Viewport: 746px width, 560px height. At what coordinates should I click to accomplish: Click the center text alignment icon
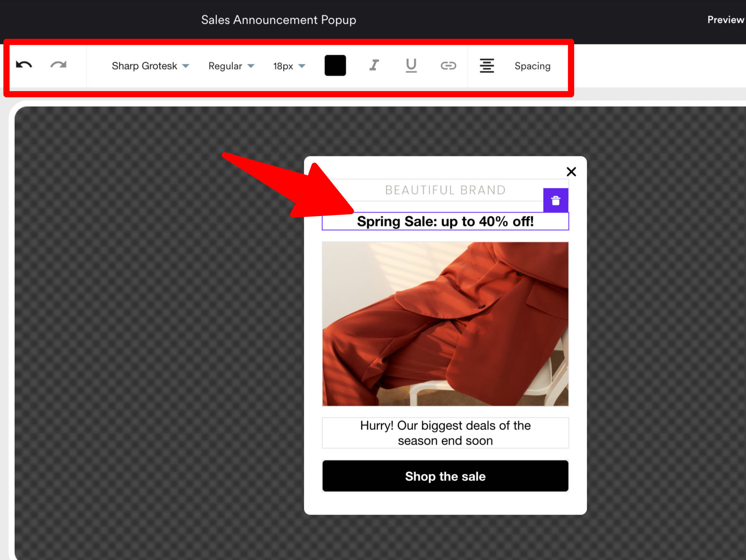pyautogui.click(x=487, y=66)
